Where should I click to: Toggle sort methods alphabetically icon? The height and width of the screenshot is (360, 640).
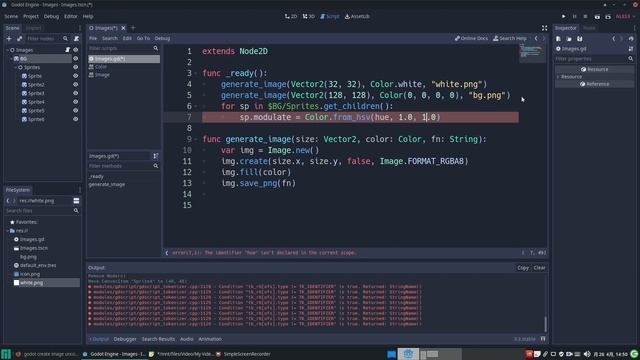pyautogui.click(x=156, y=156)
